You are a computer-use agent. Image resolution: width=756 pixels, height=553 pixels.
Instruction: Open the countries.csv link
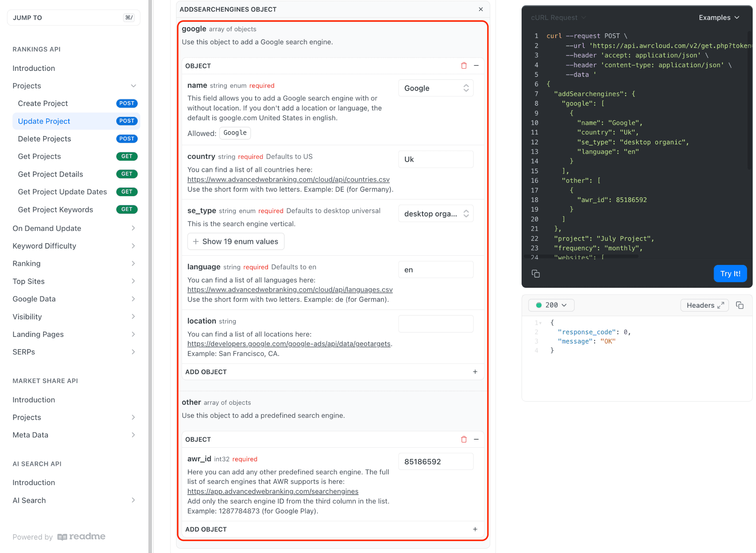(288, 180)
